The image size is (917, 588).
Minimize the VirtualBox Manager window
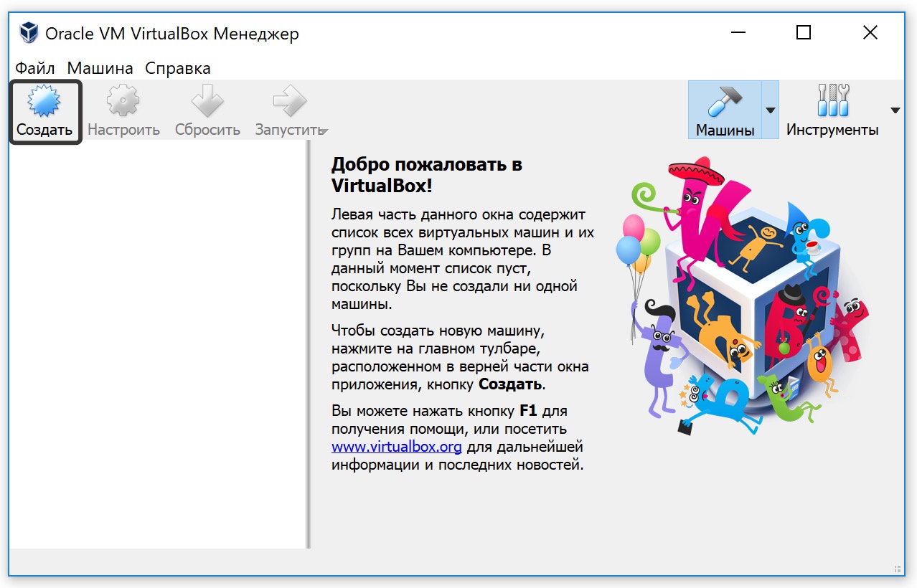point(738,32)
